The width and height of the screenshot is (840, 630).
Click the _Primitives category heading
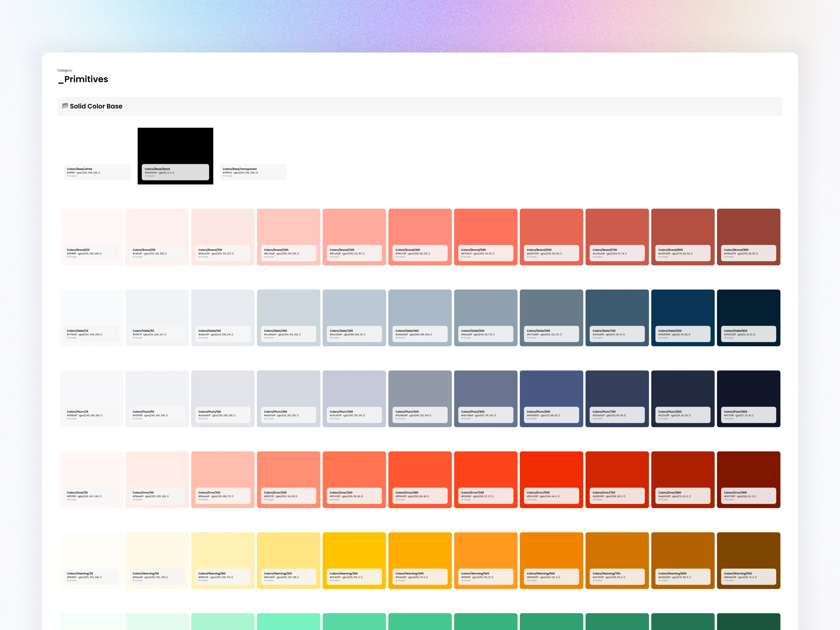point(83,79)
